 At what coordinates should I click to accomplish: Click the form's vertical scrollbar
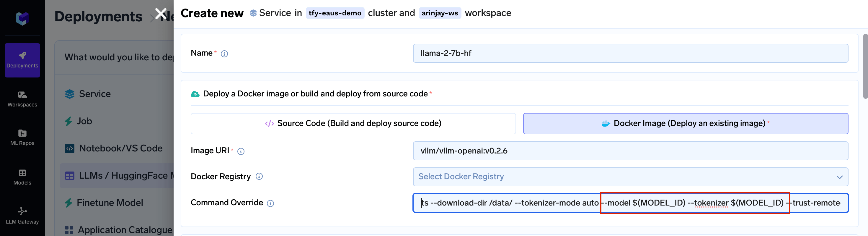point(865,66)
